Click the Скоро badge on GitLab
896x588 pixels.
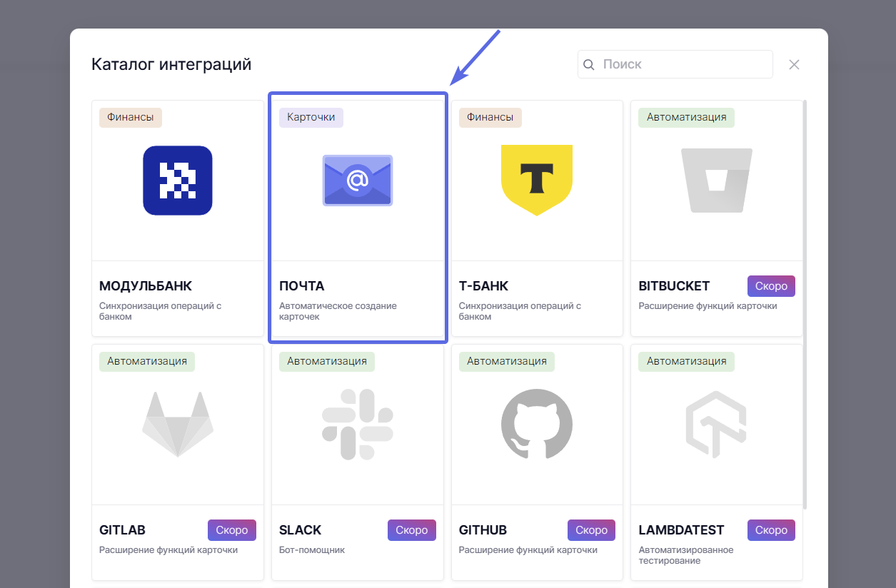[x=232, y=530]
